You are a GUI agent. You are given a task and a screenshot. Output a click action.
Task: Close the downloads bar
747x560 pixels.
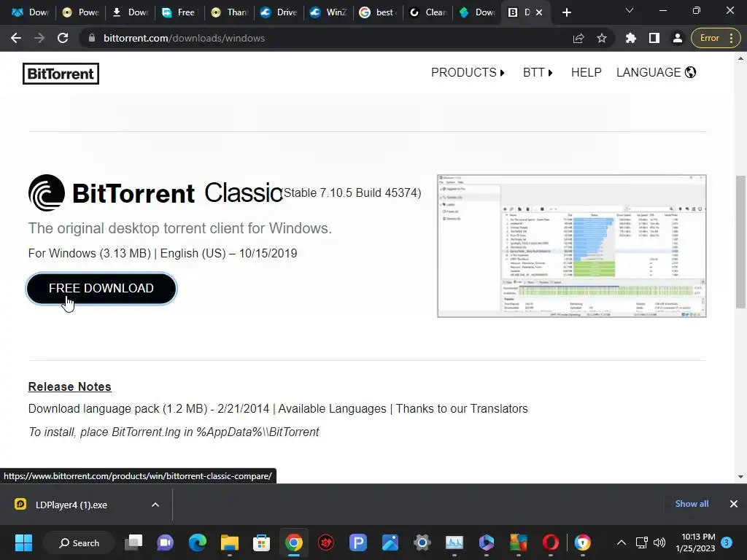point(734,504)
